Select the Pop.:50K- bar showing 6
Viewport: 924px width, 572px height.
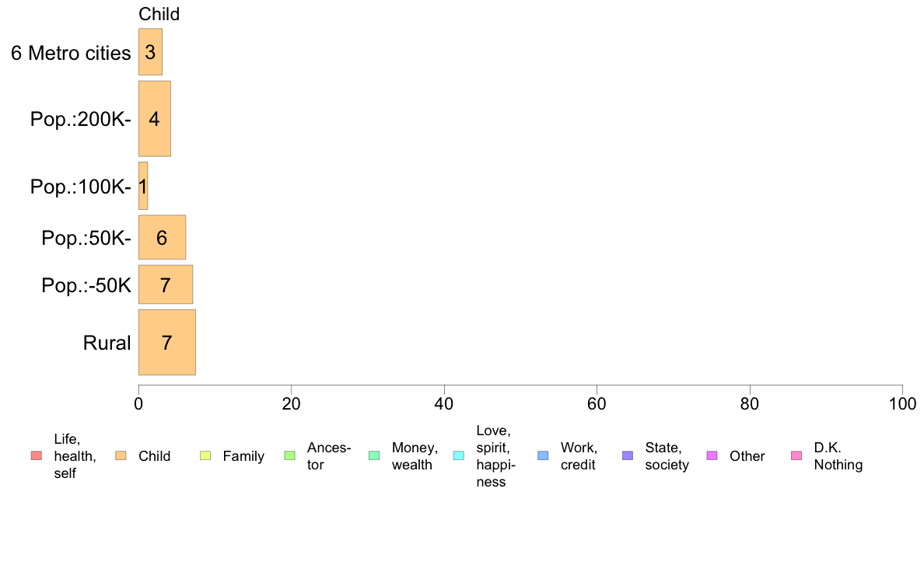pyautogui.click(x=162, y=237)
